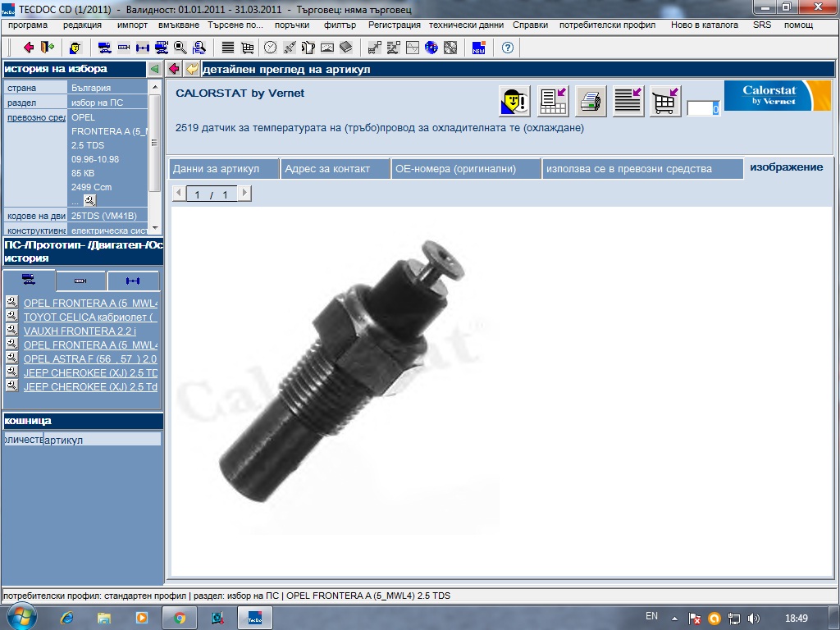Select the изображение tab
840x630 pixels.
(787, 167)
